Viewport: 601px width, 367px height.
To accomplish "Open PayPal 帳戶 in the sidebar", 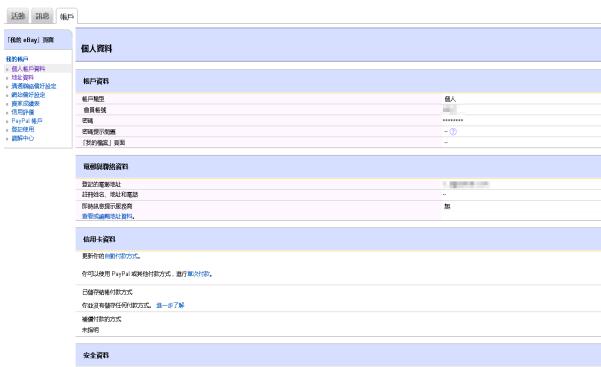I will tap(27, 121).
